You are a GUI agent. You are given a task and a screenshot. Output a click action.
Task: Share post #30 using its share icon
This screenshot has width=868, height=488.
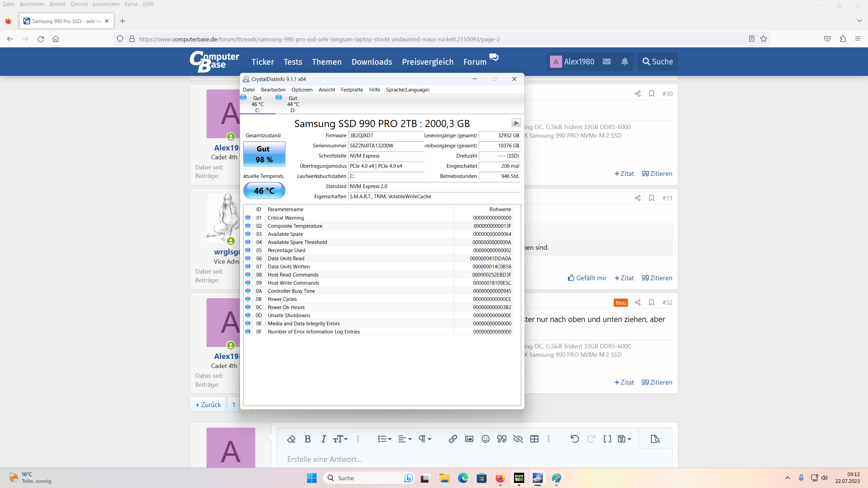click(638, 94)
